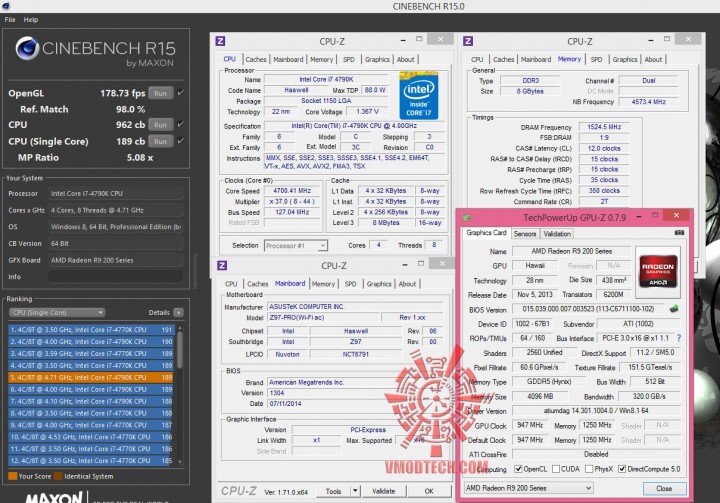Open the Tools dropdown arrow in CPU-Z
The width and height of the screenshot is (720, 503).
pyautogui.click(x=354, y=491)
